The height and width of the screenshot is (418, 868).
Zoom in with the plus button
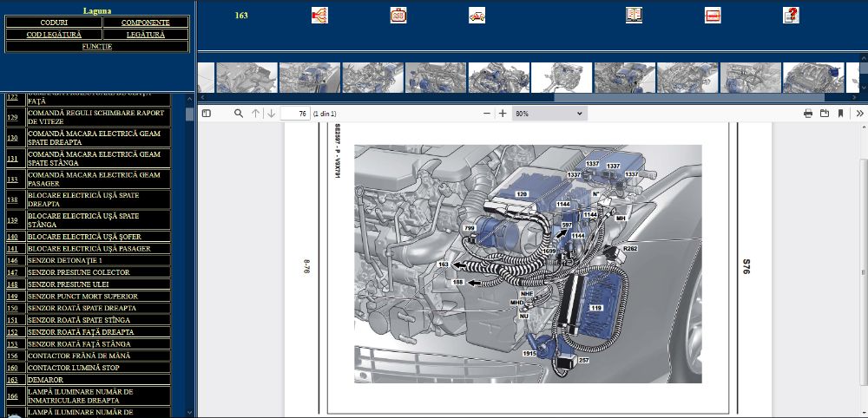[x=503, y=114]
